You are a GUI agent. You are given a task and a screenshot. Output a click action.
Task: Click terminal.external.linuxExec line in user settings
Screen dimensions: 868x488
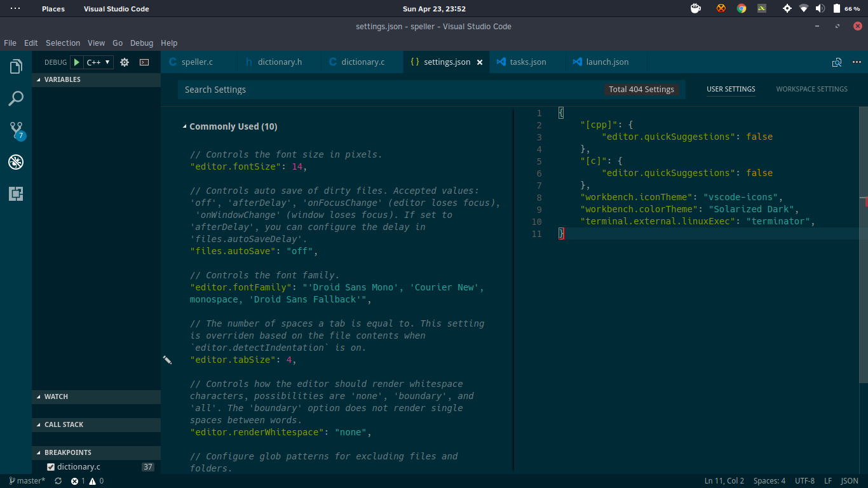pyautogui.click(x=698, y=221)
